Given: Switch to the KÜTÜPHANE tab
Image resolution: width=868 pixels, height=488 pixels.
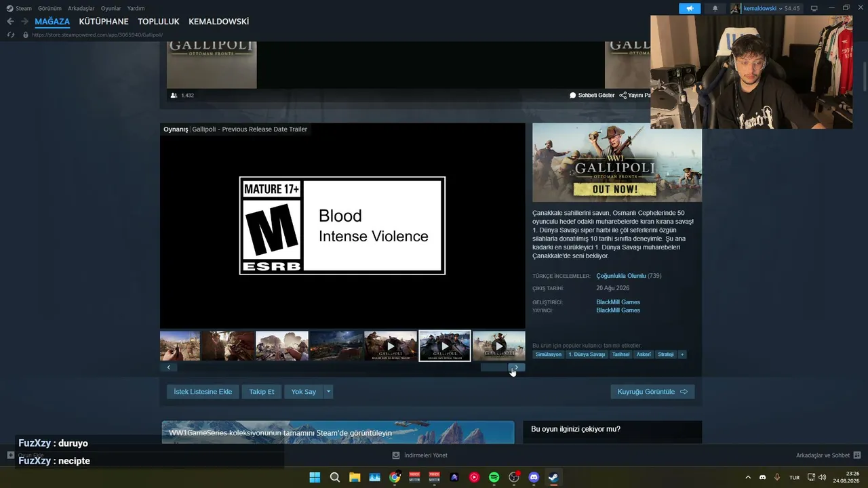Looking at the screenshot, I should pyautogui.click(x=104, y=22).
